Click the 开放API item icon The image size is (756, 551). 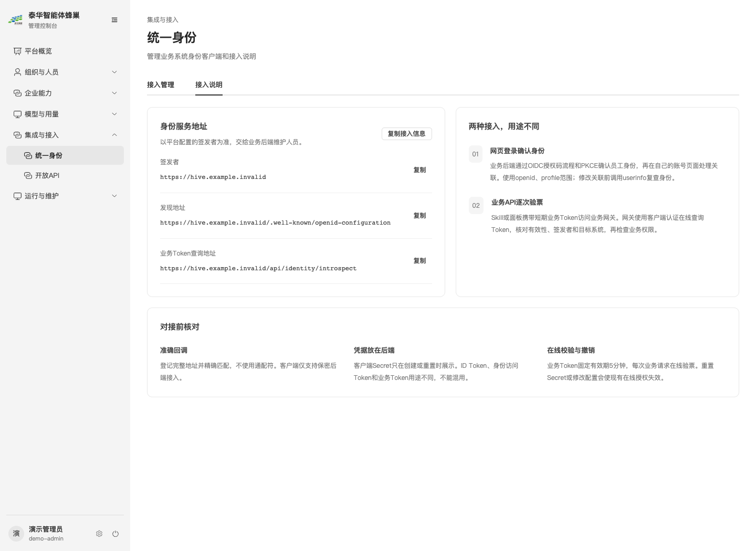28,175
